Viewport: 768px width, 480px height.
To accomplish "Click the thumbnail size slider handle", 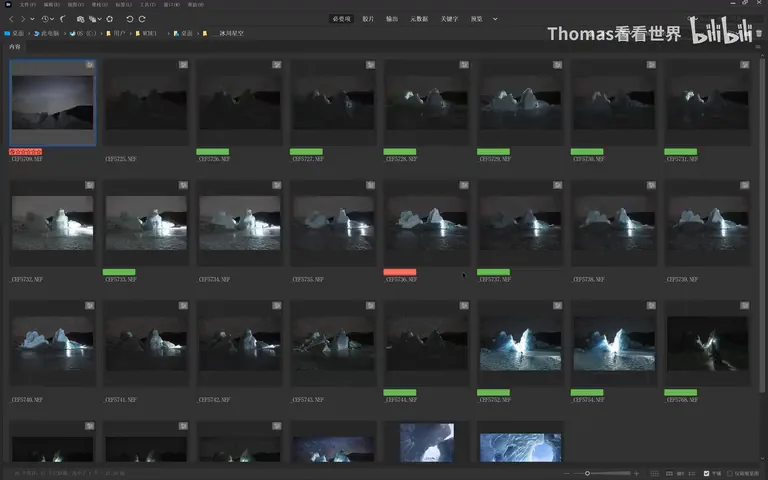I will click(587, 473).
